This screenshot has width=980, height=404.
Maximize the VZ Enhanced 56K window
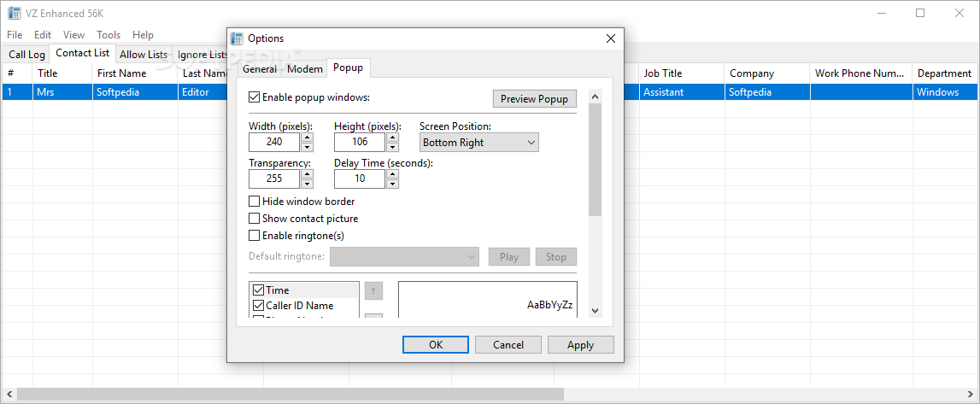click(920, 13)
